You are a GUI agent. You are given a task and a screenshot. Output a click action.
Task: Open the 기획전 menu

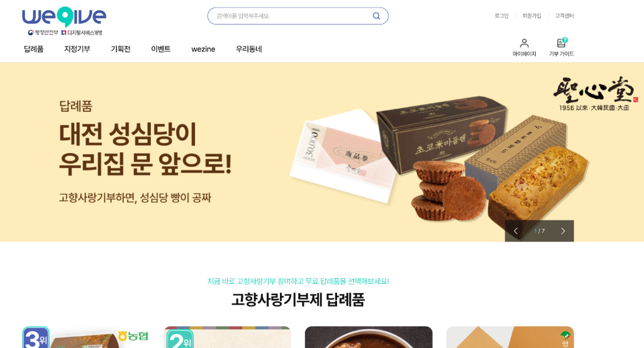coord(120,49)
